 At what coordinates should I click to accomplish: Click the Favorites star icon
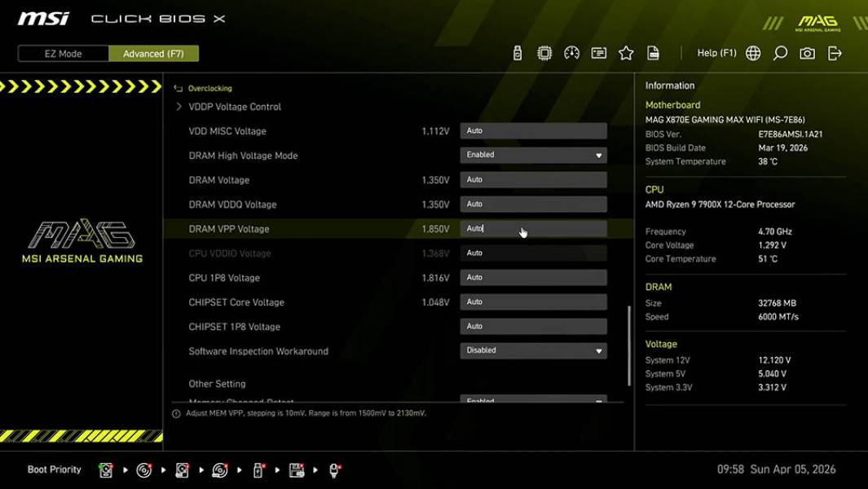tap(626, 53)
